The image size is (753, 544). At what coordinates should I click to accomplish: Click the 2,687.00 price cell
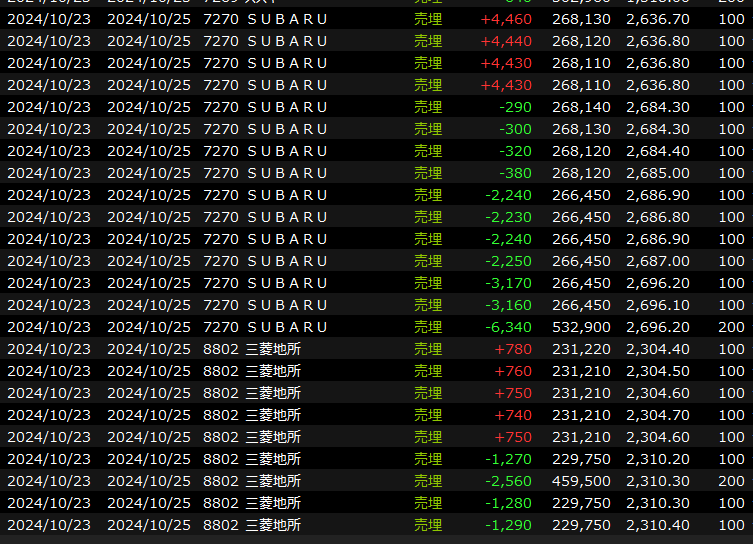click(x=657, y=261)
